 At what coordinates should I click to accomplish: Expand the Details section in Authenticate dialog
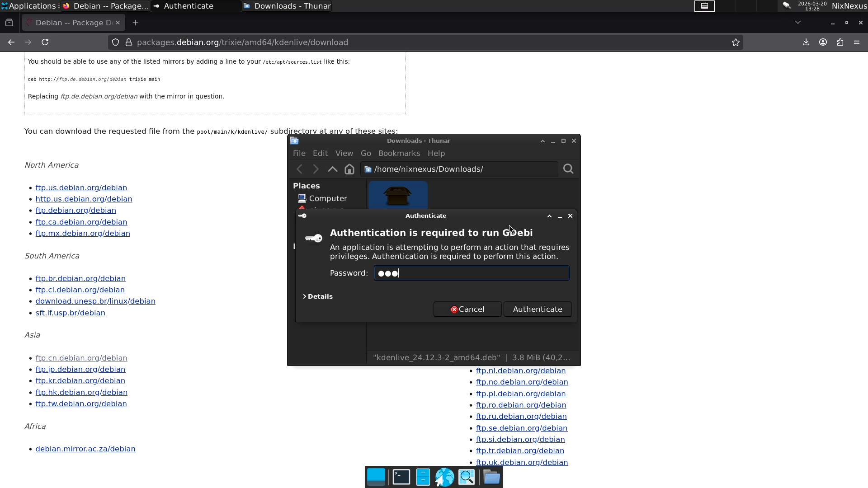pos(318,296)
